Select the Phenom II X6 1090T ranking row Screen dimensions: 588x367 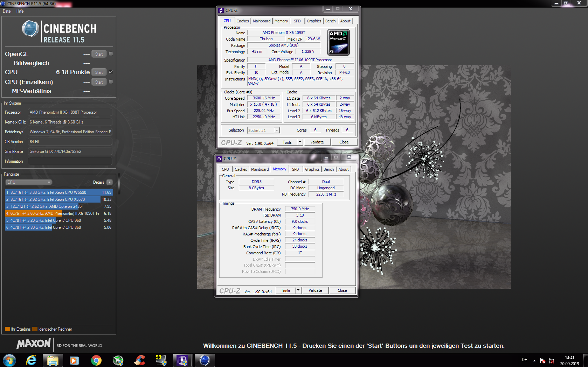click(58, 213)
